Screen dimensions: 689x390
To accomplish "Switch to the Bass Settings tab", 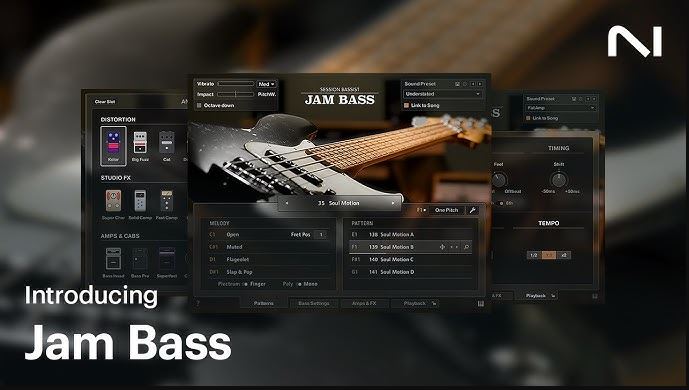I will click(314, 303).
